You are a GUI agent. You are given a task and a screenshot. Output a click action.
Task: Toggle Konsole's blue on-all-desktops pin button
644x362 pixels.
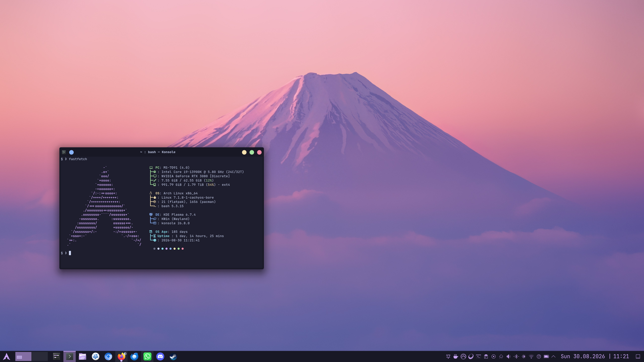coord(71,152)
